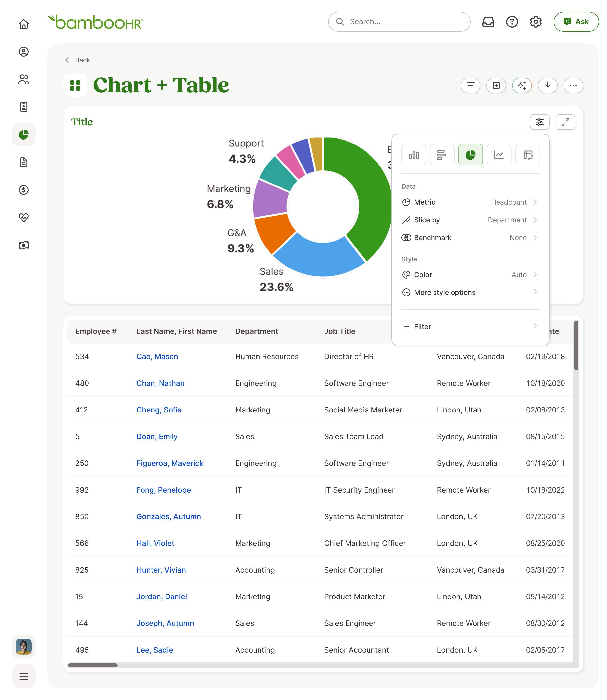Image resolution: width=607 pixels, height=700 pixels.
Task: Open the Benefits heart icon
Action: click(x=24, y=217)
